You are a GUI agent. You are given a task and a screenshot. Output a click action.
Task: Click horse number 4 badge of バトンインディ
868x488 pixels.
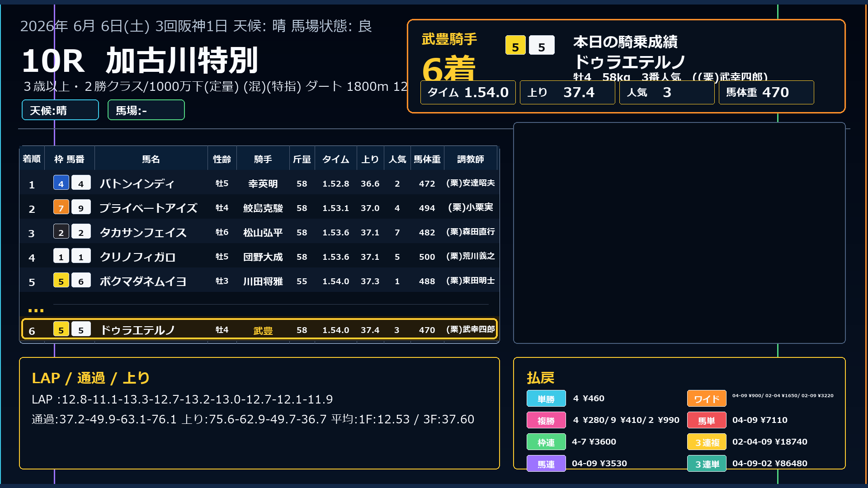[x=81, y=183]
